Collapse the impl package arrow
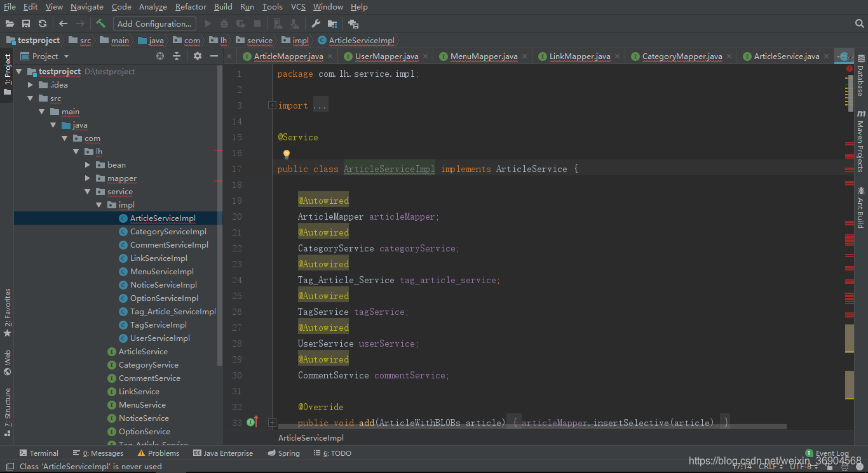This screenshot has width=868, height=473. coord(99,205)
